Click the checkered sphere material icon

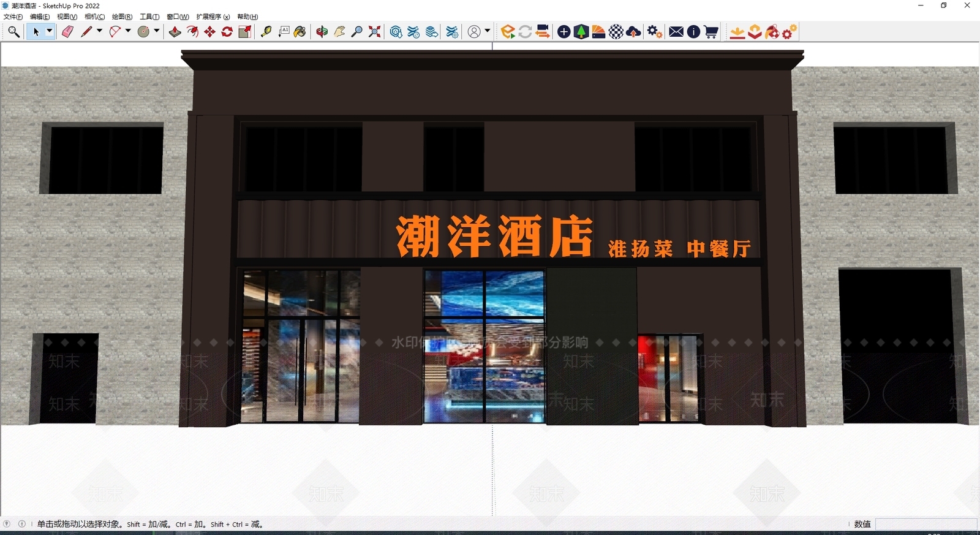pyautogui.click(x=616, y=32)
